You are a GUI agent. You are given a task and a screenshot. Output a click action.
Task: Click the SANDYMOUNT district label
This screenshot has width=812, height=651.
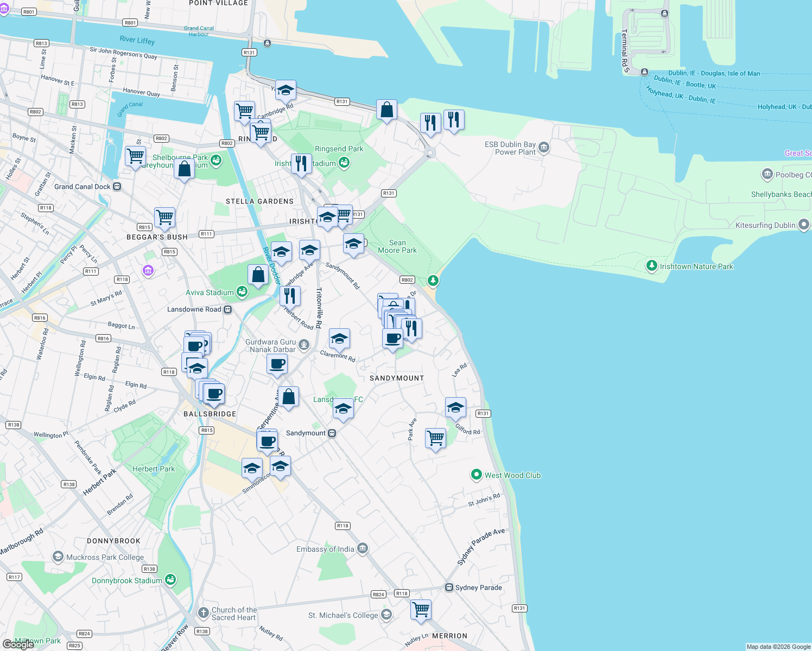coord(397,378)
